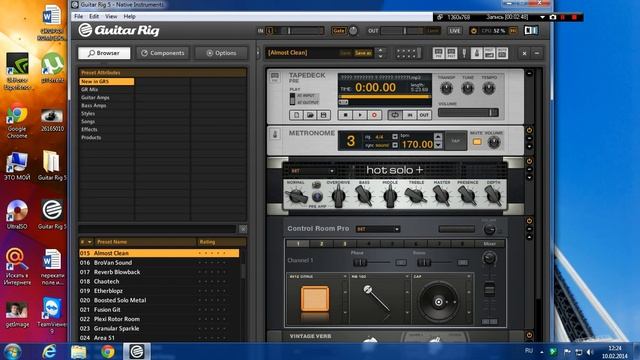Open the Control Room Pro Mixer tab
Viewport: 640px width, 360px height.
pos(489,244)
